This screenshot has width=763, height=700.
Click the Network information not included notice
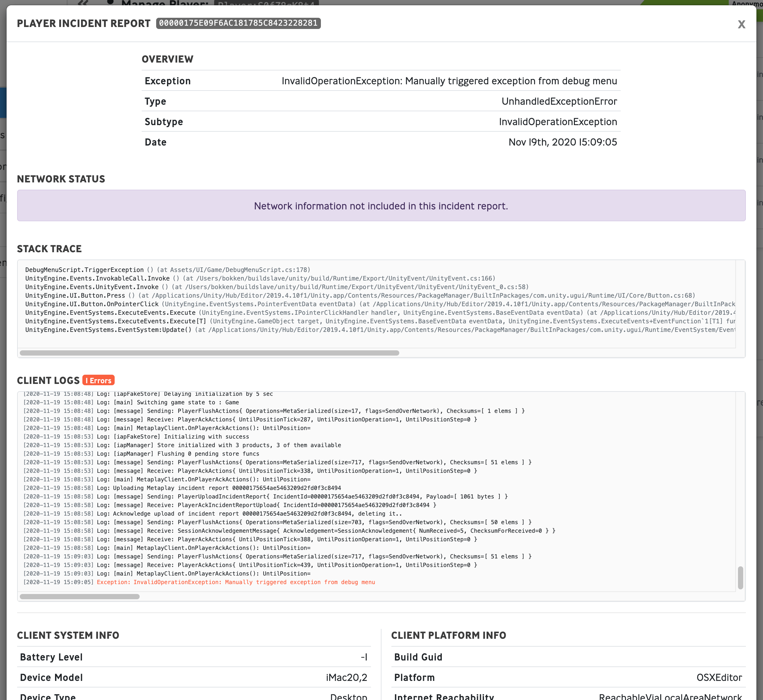tap(381, 206)
